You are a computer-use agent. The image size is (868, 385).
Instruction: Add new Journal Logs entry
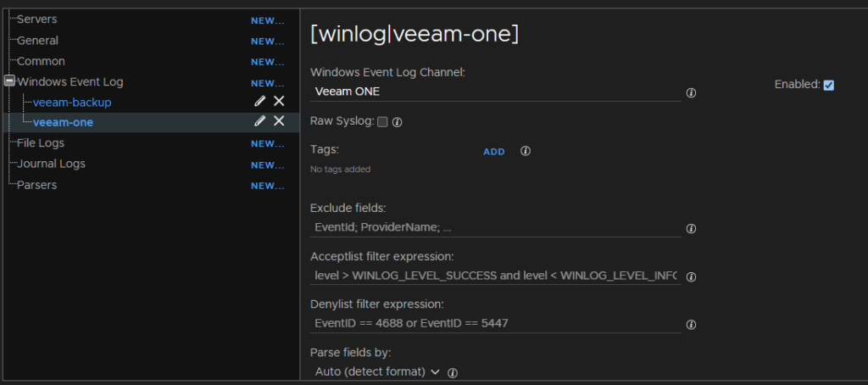pyautogui.click(x=267, y=165)
